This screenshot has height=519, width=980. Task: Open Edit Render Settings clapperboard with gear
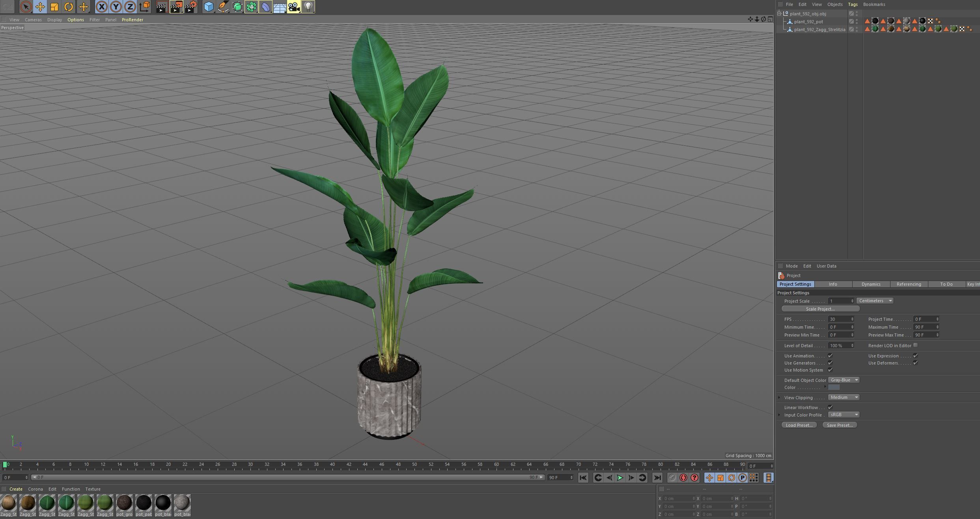pyautogui.click(x=191, y=7)
